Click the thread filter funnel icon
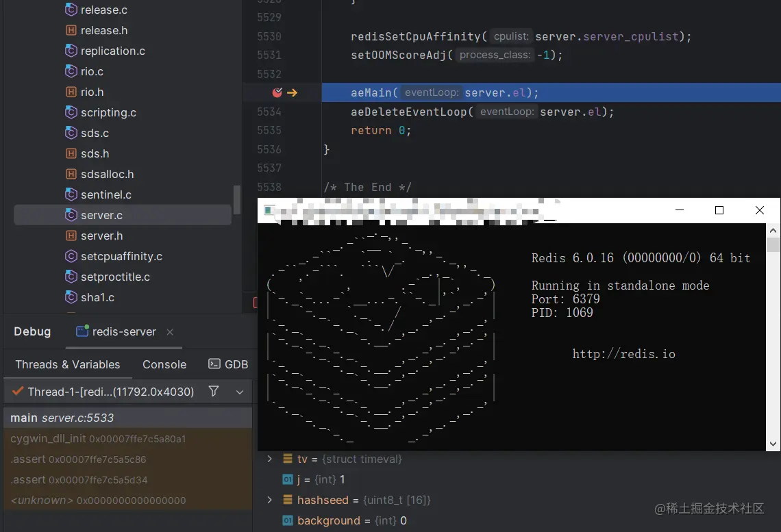 tap(214, 391)
